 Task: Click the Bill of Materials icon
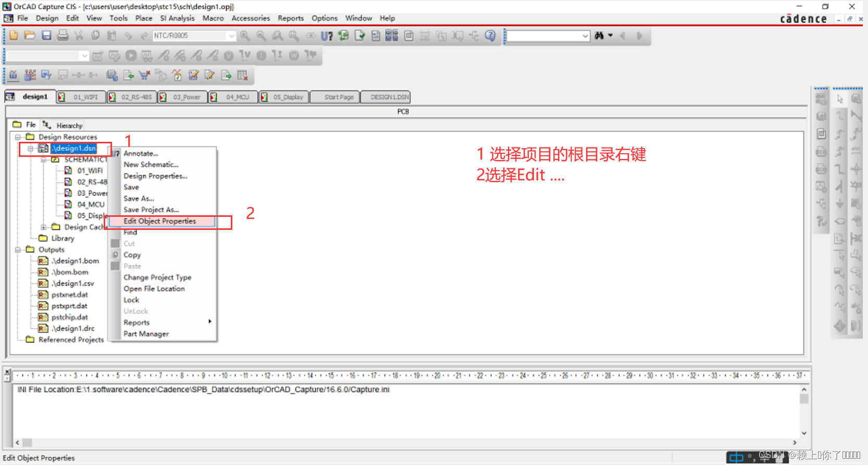click(x=409, y=35)
